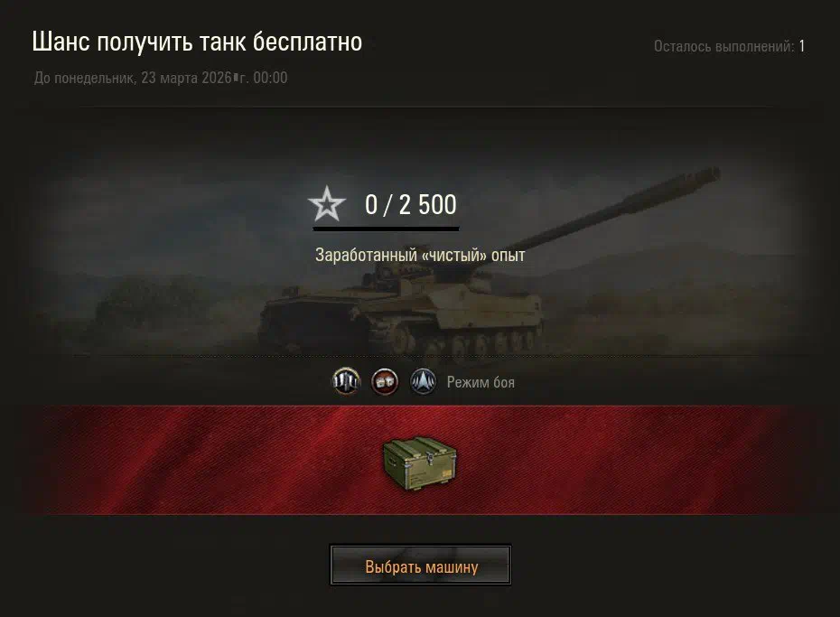Click the deadline '23 марта 2026' text
This screenshot has width=840, height=617.
(186, 78)
